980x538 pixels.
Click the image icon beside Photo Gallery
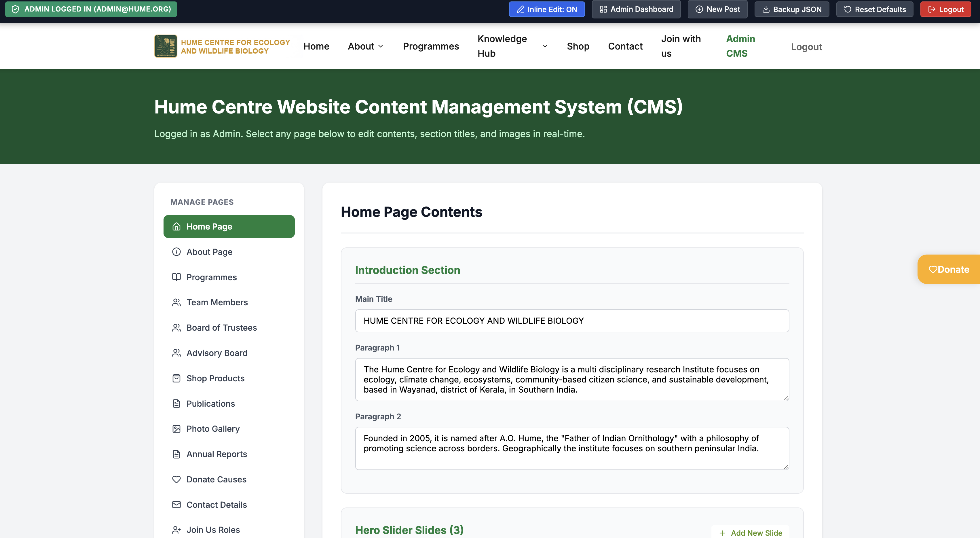click(x=176, y=429)
